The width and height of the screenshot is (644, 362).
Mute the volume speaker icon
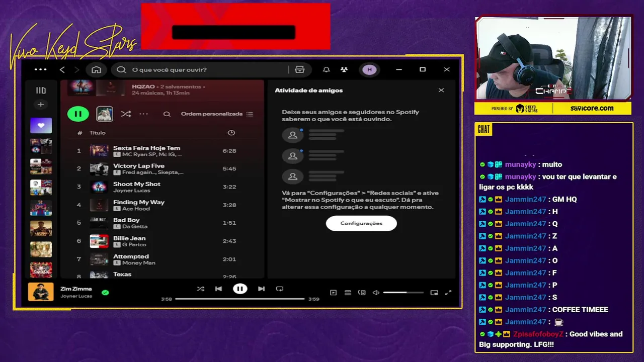pos(376,293)
